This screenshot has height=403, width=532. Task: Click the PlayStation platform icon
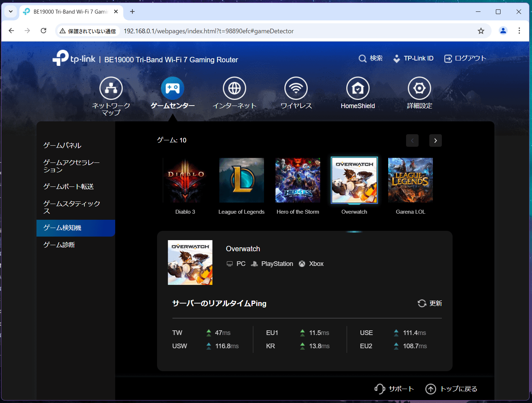point(254,264)
